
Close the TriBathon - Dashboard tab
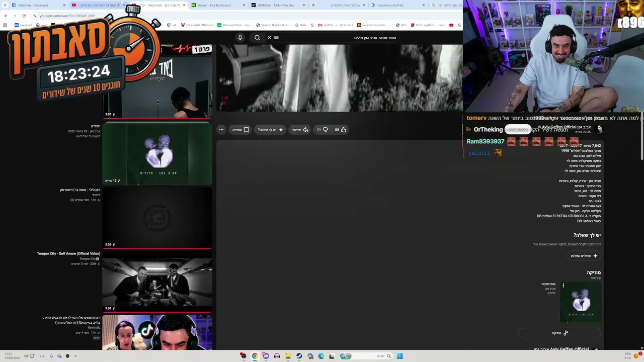64,5
